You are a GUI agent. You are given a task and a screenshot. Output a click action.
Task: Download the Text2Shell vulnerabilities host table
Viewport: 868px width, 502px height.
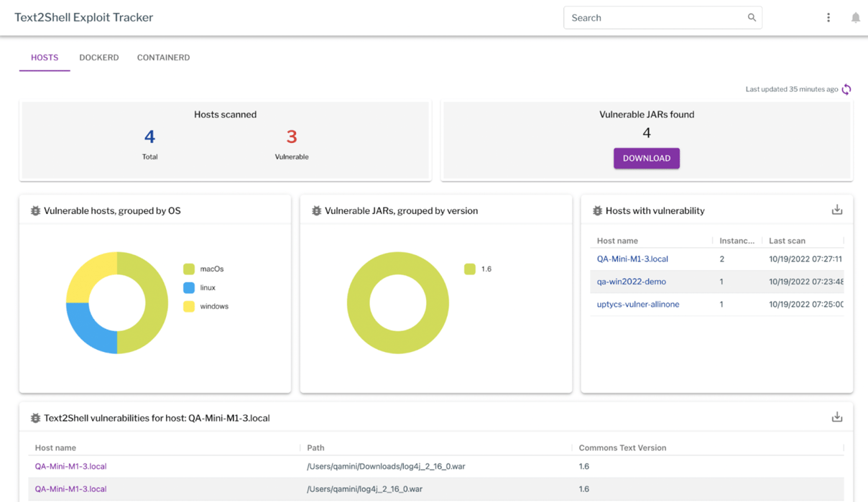pos(837,417)
